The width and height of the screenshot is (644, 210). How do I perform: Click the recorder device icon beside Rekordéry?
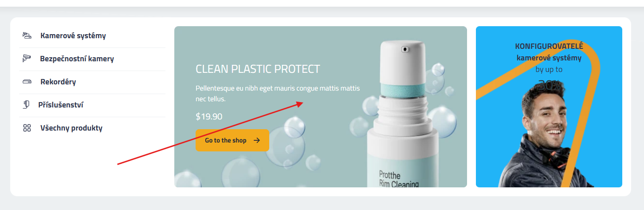click(x=27, y=82)
